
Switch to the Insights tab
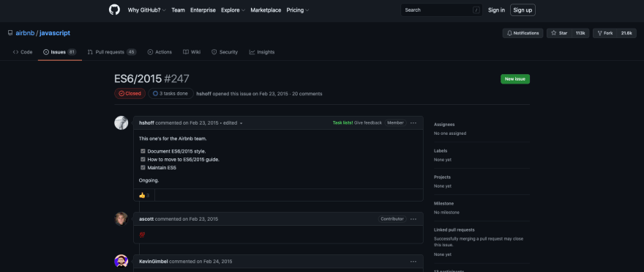pos(262,52)
